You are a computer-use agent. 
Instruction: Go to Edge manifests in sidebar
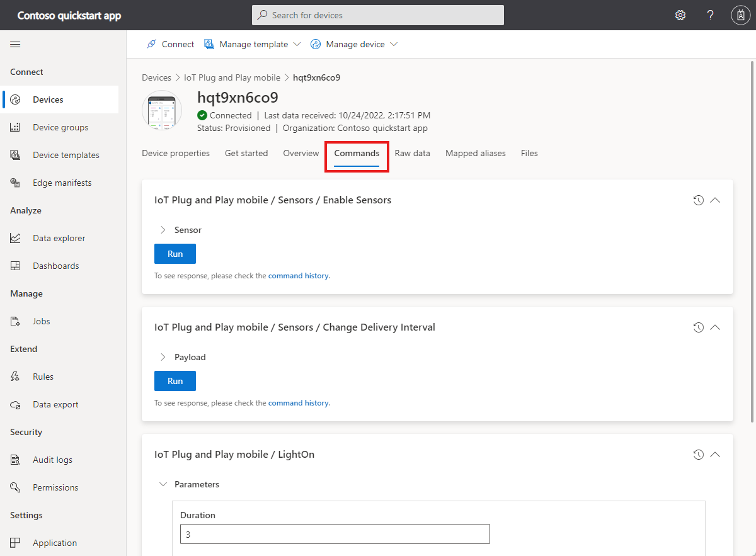click(x=62, y=183)
